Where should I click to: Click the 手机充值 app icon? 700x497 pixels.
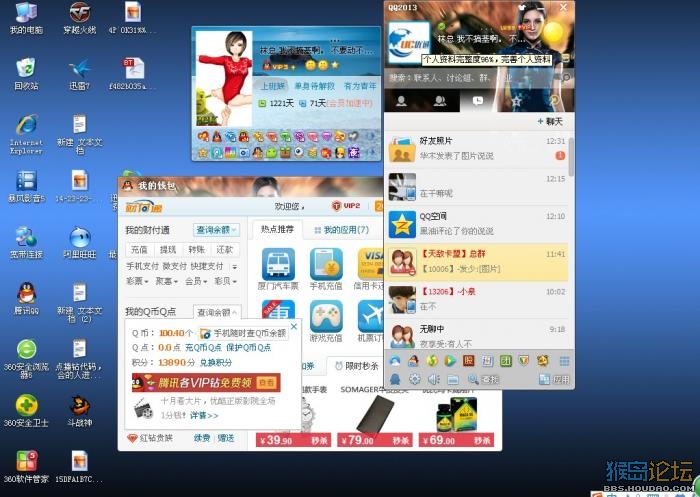(x=326, y=269)
